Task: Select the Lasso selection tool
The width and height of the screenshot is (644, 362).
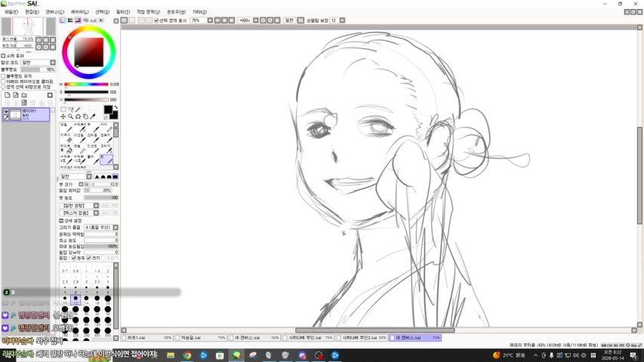Action: tap(71, 109)
